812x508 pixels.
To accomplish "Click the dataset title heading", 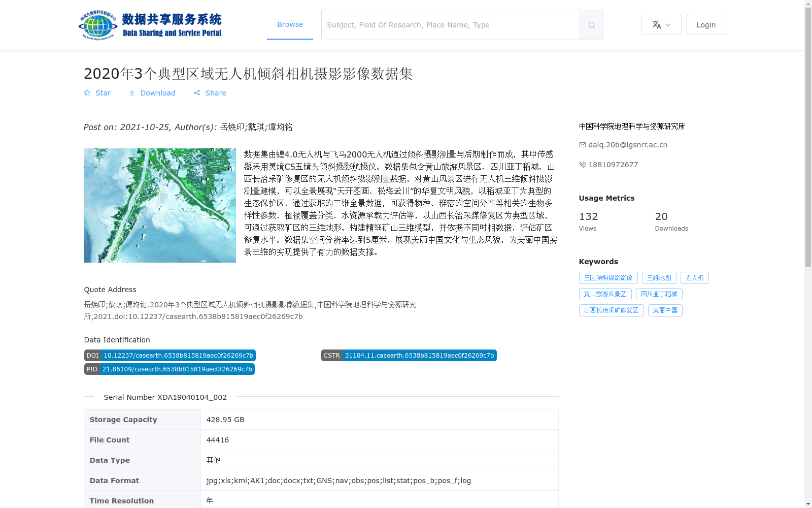I will 248,74.
